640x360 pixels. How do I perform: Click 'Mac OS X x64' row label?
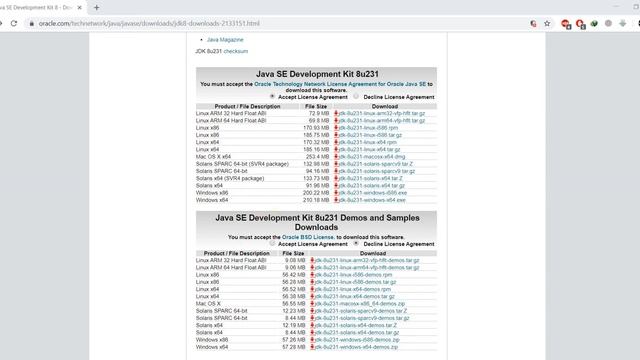coord(213,157)
